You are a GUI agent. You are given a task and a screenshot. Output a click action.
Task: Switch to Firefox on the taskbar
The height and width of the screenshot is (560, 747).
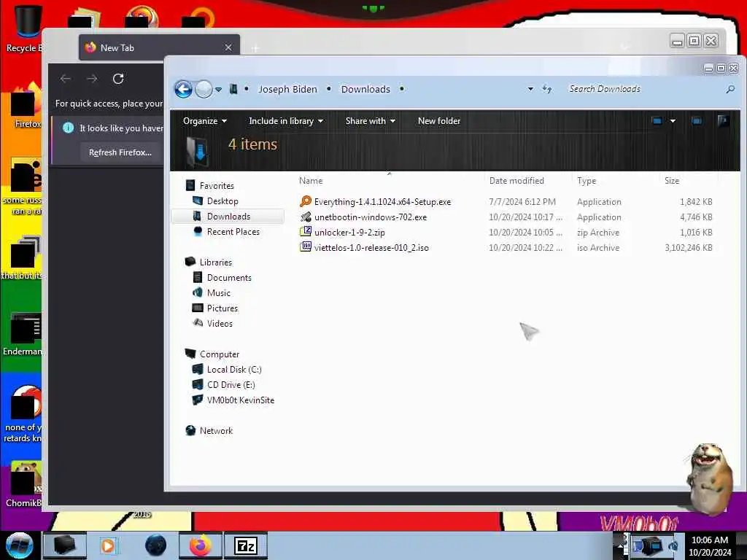pos(201,545)
